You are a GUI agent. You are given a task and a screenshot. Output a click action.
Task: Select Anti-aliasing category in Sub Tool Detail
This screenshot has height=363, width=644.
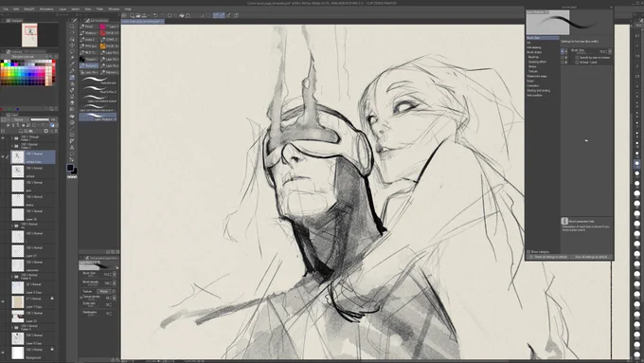pyautogui.click(x=534, y=47)
